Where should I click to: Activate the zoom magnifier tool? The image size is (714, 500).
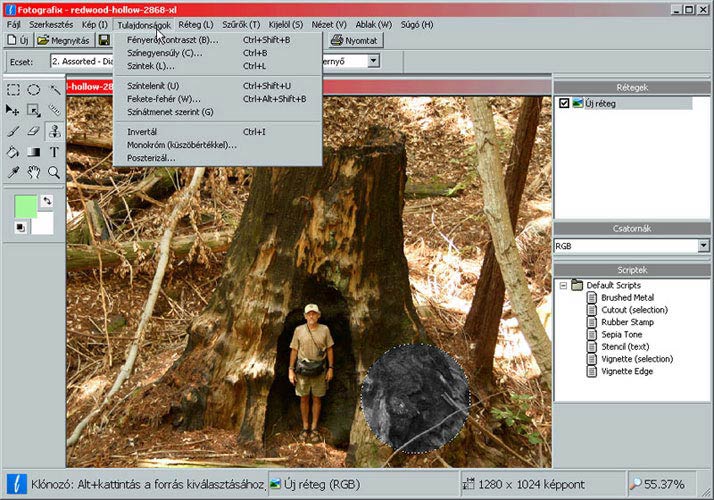[x=54, y=173]
